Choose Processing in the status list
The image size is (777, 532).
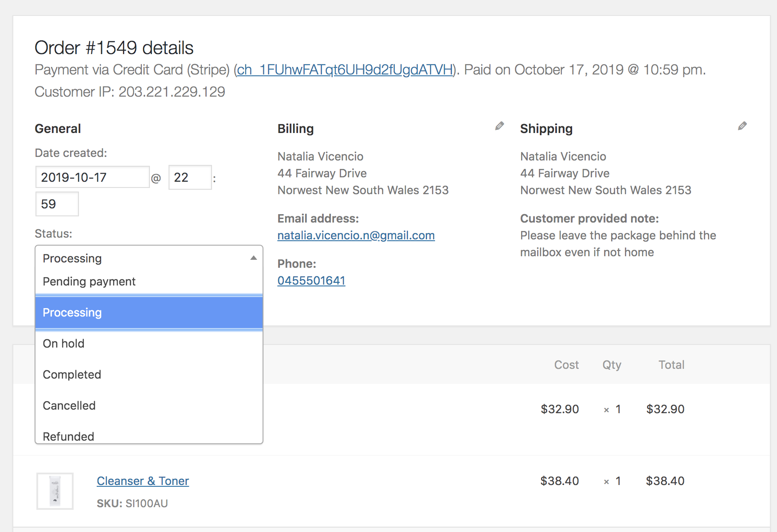tap(72, 313)
